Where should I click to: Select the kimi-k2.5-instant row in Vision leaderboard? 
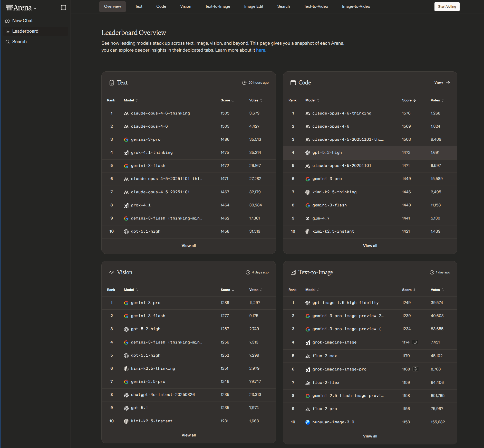(188, 421)
